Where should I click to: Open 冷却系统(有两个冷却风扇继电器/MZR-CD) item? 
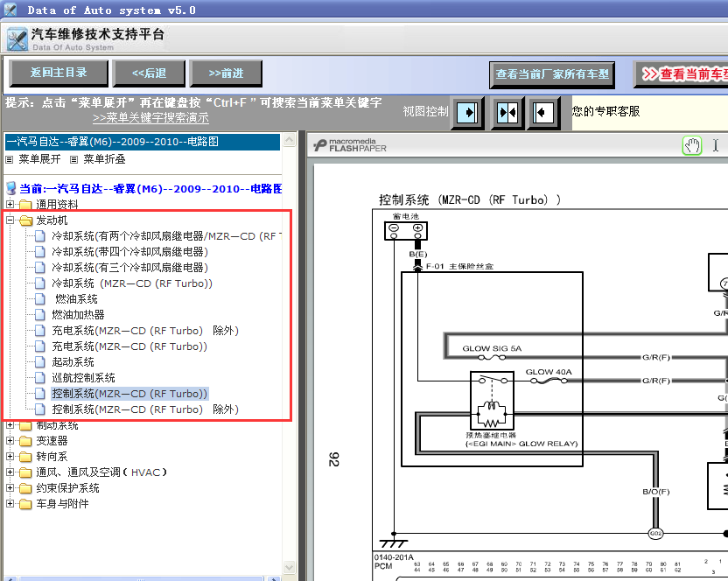[x=166, y=236]
